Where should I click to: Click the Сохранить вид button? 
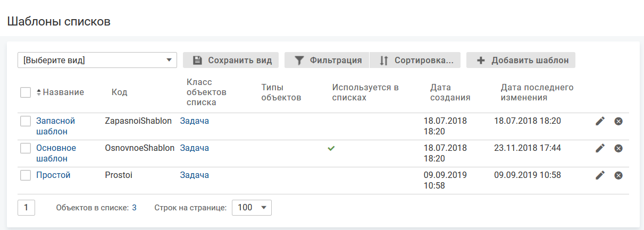[x=231, y=60]
